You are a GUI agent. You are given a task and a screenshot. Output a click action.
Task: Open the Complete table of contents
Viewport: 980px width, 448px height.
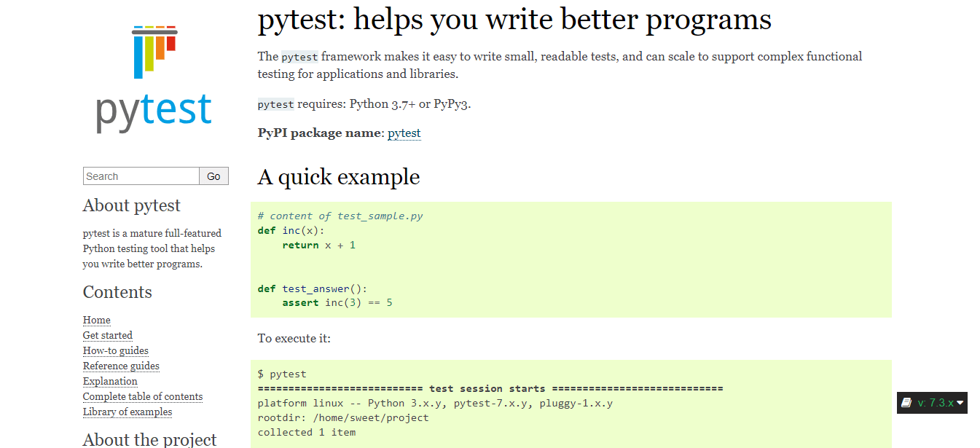coord(142,396)
